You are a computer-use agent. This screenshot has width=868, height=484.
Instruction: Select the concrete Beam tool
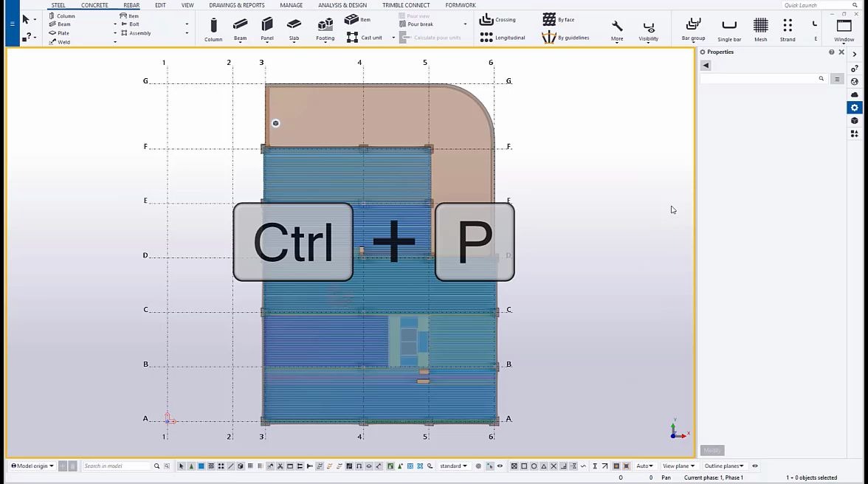[x=241, y=29]
